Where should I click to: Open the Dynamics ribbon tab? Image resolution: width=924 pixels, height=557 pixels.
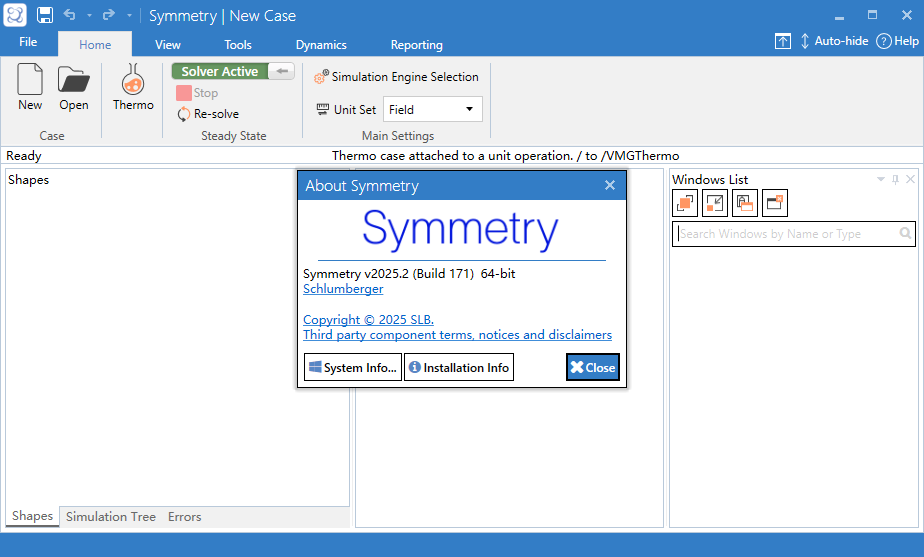click(x=321, y=45)
